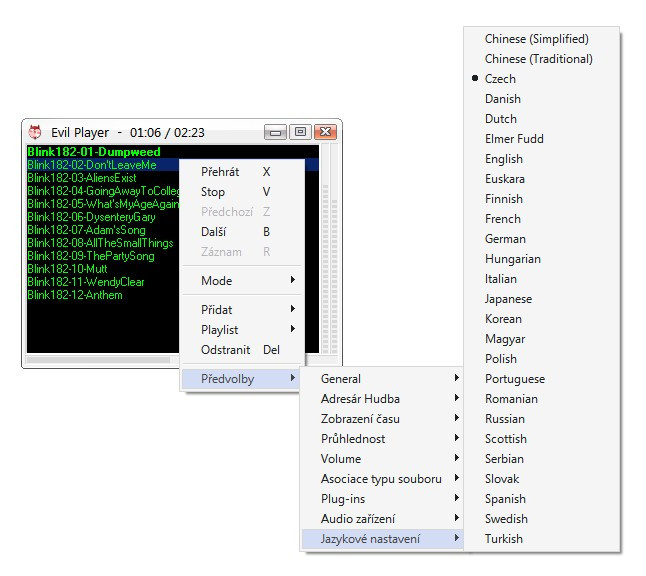Open the Předvolby submenu
The width and height of the screenshot is (646, 576).
click(242, 379)
